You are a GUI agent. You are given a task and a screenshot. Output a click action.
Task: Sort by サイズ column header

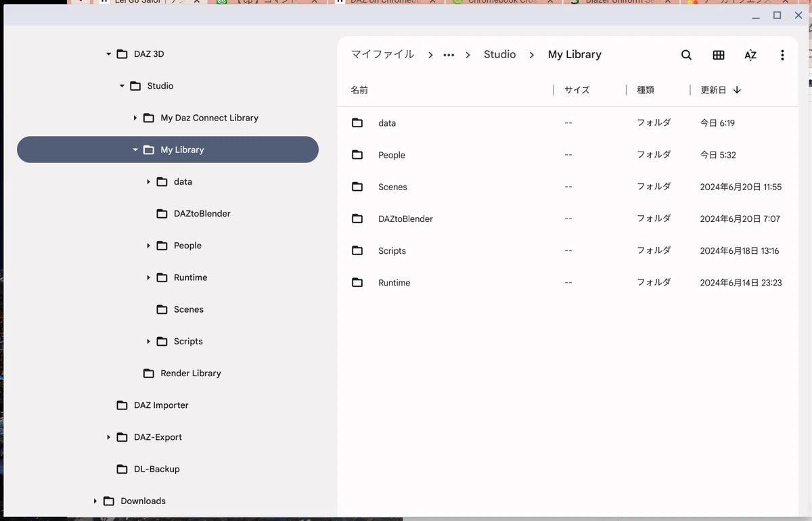(x=577, y=90)
